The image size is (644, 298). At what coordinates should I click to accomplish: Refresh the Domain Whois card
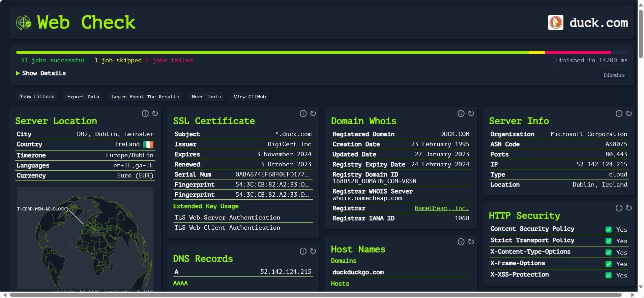(x=471, y=113)
